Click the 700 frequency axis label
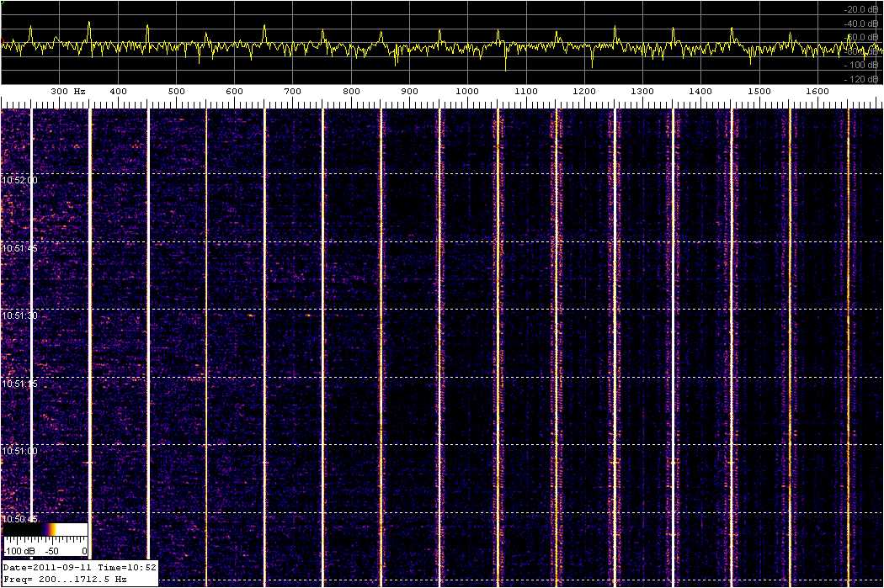The image size is (884, 588). coord(293,91)
